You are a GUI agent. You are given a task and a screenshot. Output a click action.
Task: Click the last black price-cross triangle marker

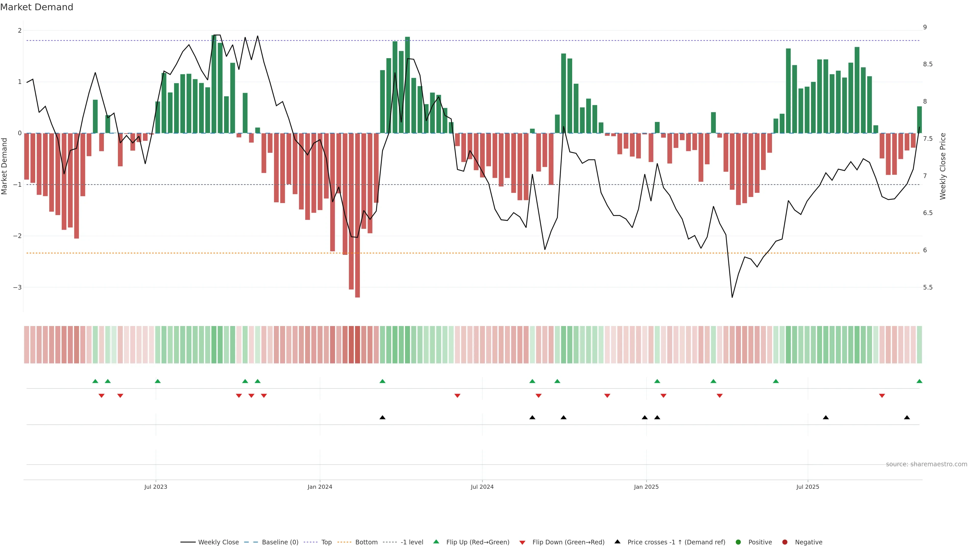(x=907, y=418)
